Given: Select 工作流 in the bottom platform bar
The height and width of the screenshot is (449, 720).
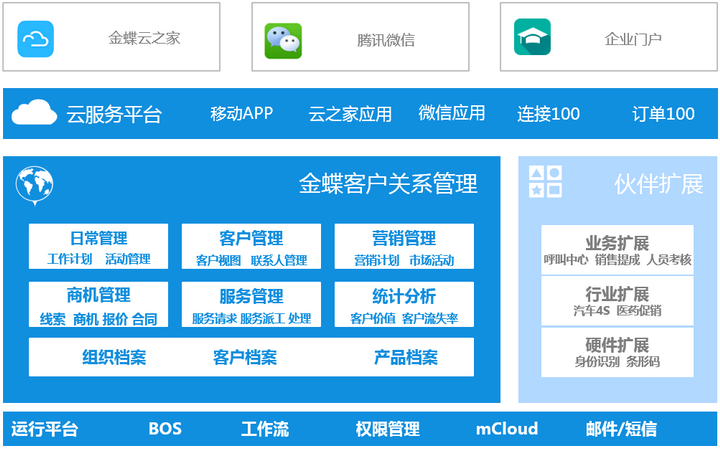Looking at the screenshot, I should (x=265, y=429).
